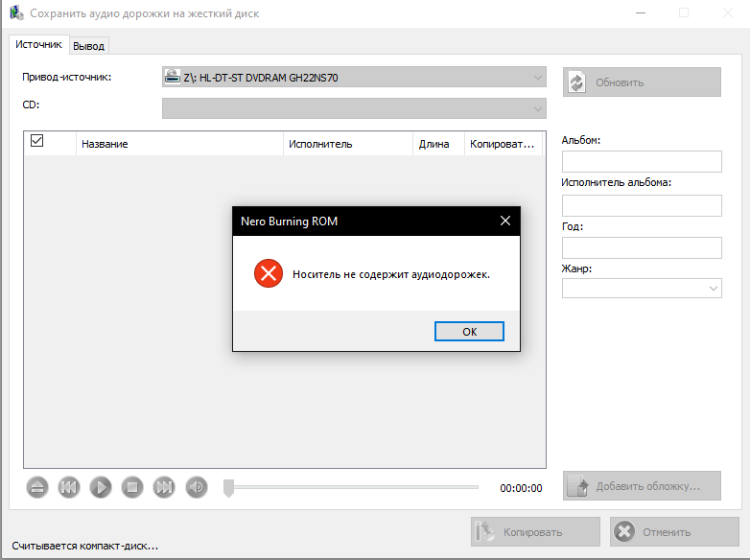Click the X icon on Отменить button
This screenshot has width=750, height=560.
click(624, 531)
